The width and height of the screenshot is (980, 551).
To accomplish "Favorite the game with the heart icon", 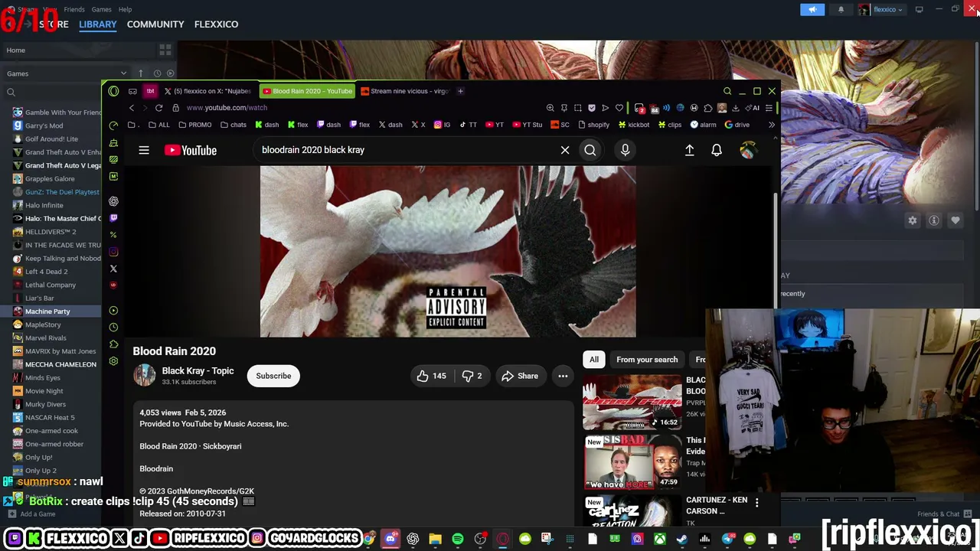I will (x=955, y=220).
